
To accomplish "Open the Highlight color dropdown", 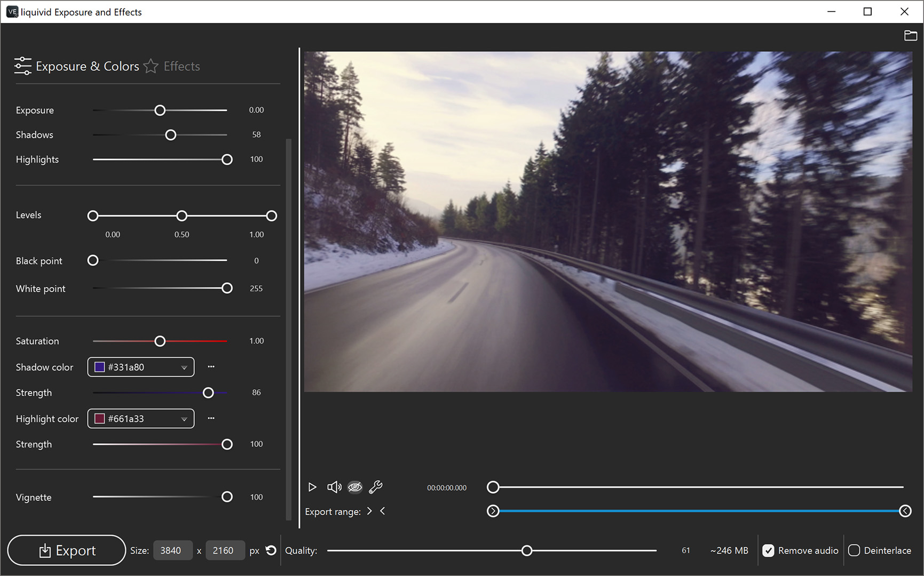I will click(184, 419).
